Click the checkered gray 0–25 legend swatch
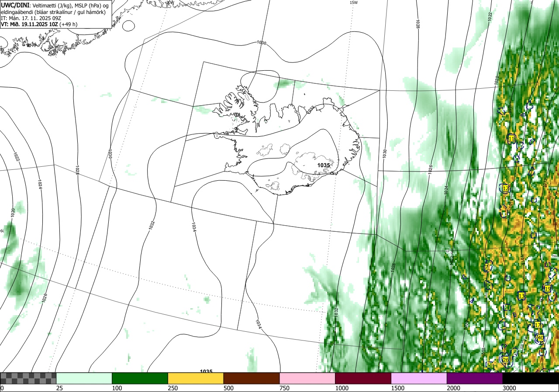Viewport: 559px width, 392px height. pos(28,378)
